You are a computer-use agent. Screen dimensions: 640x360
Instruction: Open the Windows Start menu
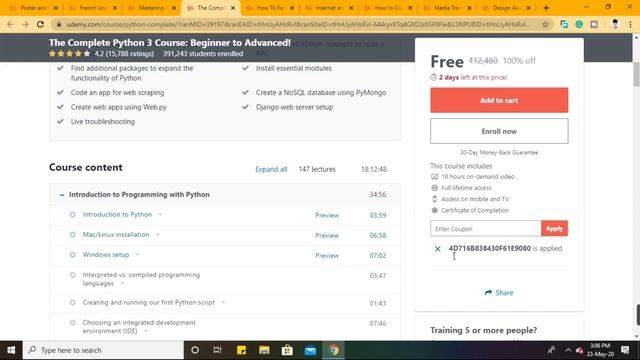click(11, 350)
